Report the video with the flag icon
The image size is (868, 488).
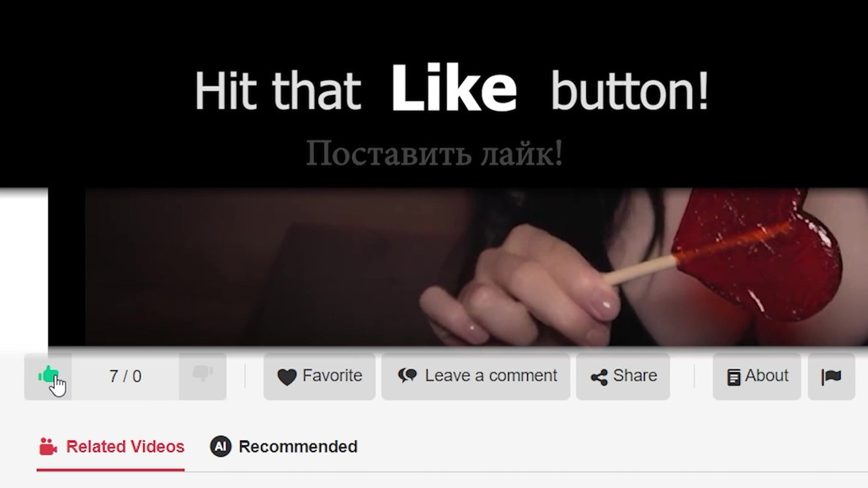pos(832,377)
